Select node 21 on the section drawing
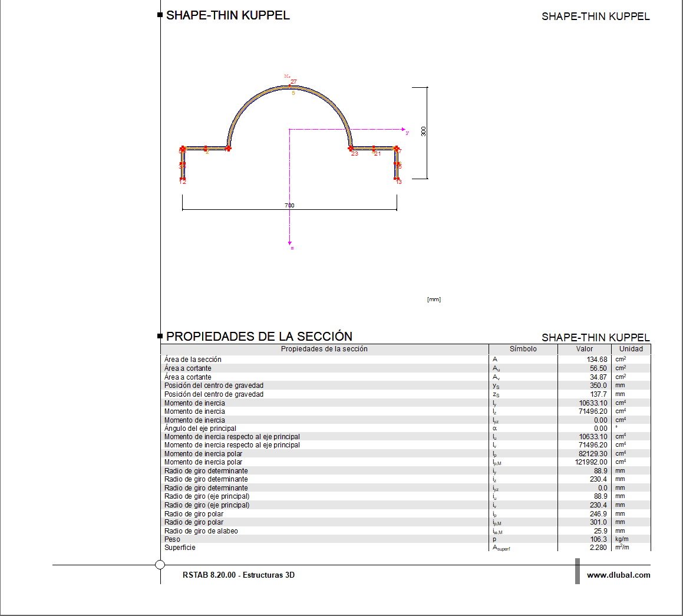The image size is (683, 616). coord(378,154)
